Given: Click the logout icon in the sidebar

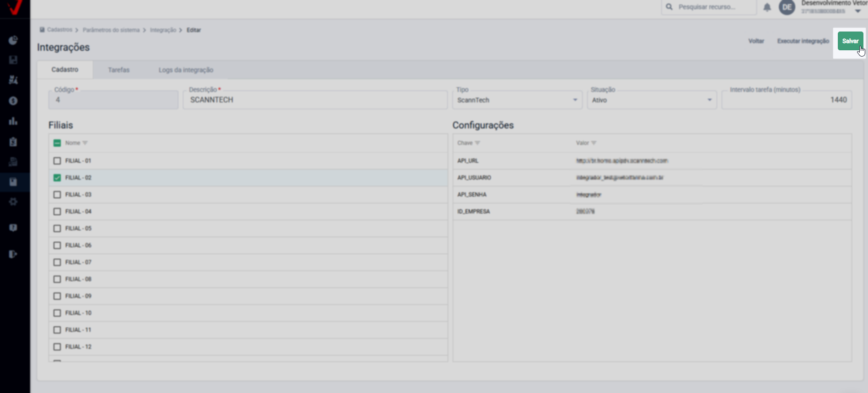Looking at the screenshot, I should (x=13, y=254).
